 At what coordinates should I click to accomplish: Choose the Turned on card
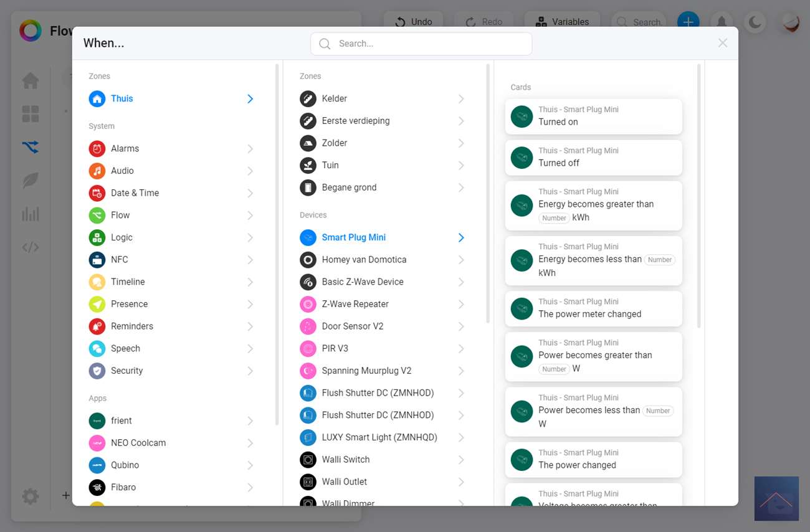[593, 116]
